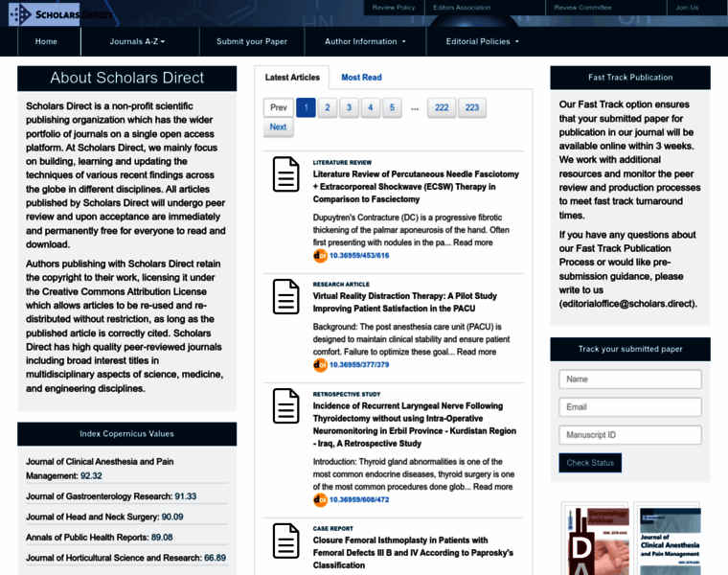Screen dimensions: 728x575
Task: Go to page 2 of articles
Action: click(328, 107)
